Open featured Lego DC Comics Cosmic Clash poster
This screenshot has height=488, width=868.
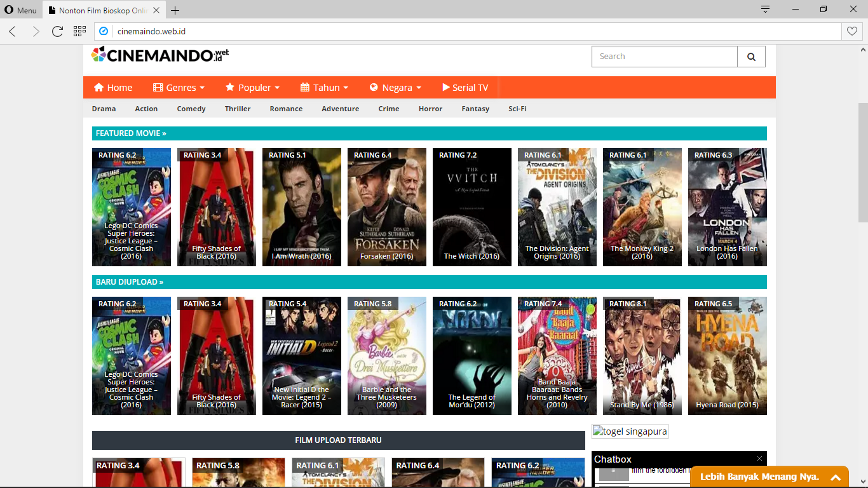coord(132,207)
